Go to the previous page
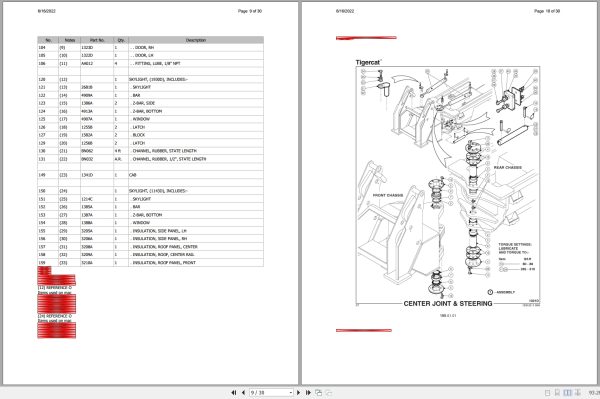 click(x=243, y=392)
